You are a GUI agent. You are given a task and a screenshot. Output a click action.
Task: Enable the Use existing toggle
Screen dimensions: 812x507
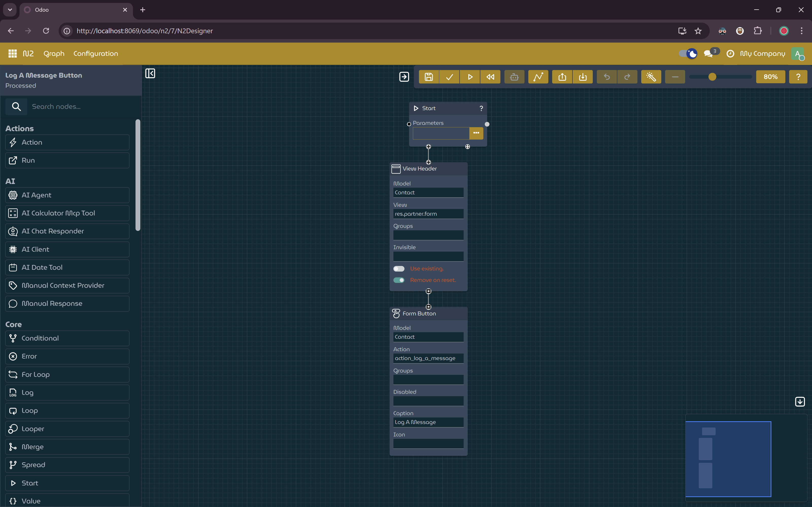[x=399, y=268]
